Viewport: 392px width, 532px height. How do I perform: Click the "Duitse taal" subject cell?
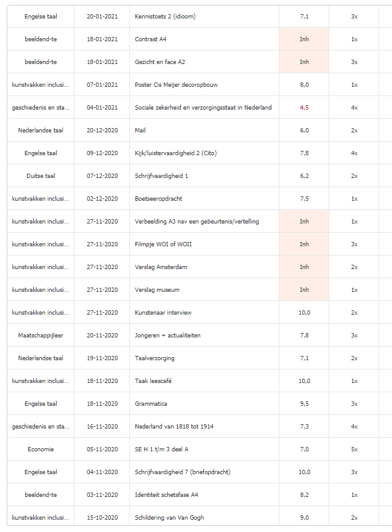41,175
